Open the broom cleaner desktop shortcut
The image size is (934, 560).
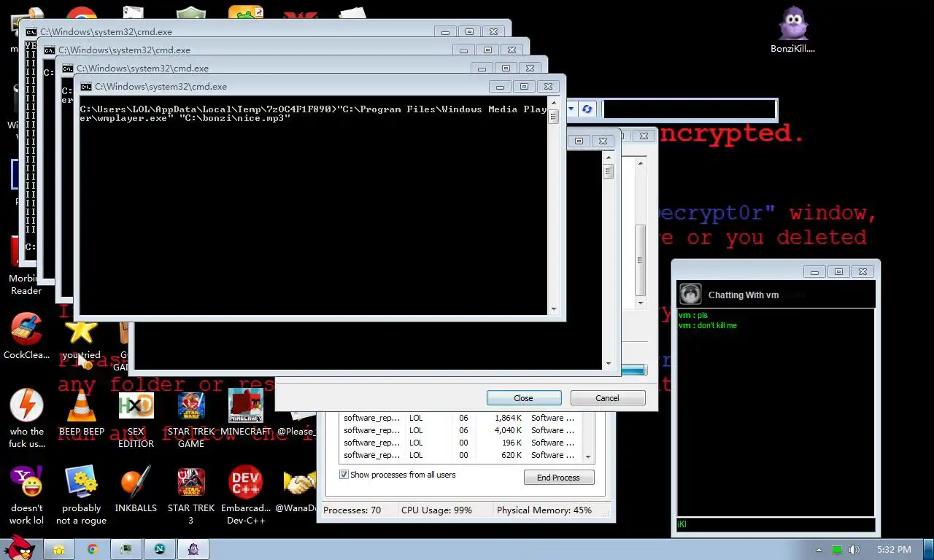click(26, 336)
